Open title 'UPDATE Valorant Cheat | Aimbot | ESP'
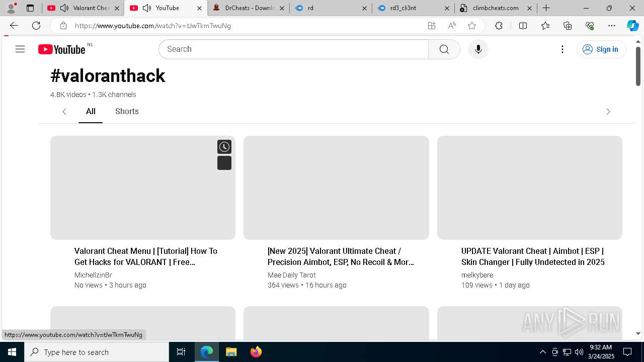 coord(533,256)
